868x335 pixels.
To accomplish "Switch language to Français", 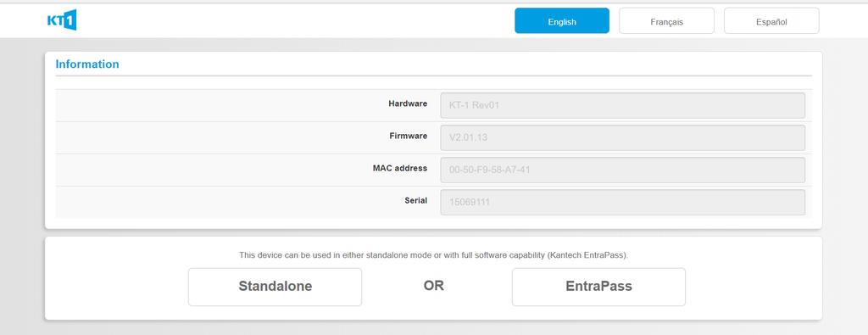I will (666, 21).
